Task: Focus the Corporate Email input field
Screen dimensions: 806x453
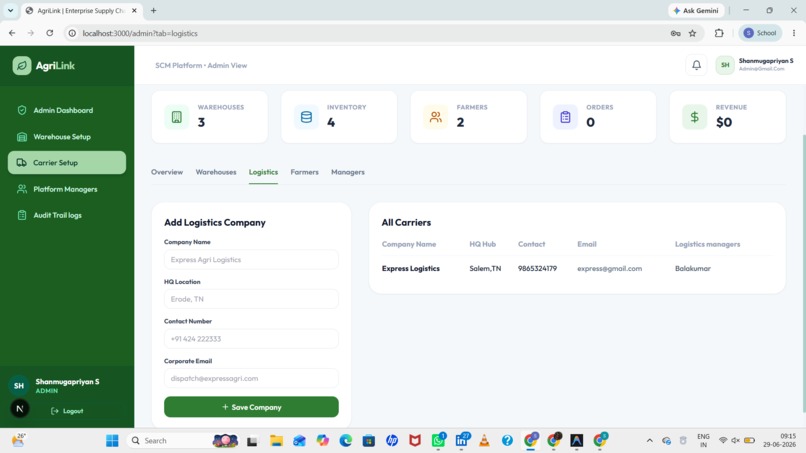Action: pyautogui.click(x=251, y=378)
